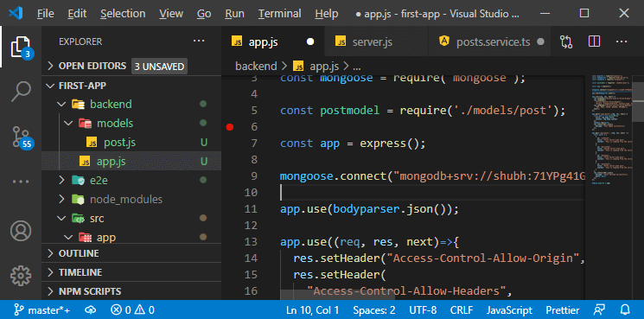This screenshot has width=644, height=319.
Task: Open the View menu
Action: (x=171, y=14)
